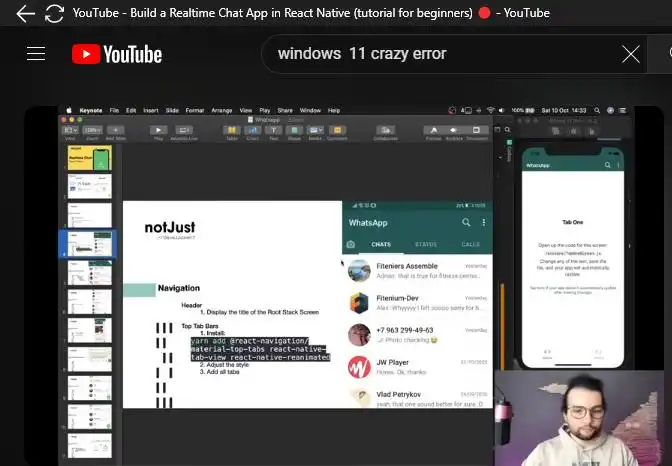Click the highlighted yarn add command text
The height and width of the screenshot is (466, 672).
[260, 349]
